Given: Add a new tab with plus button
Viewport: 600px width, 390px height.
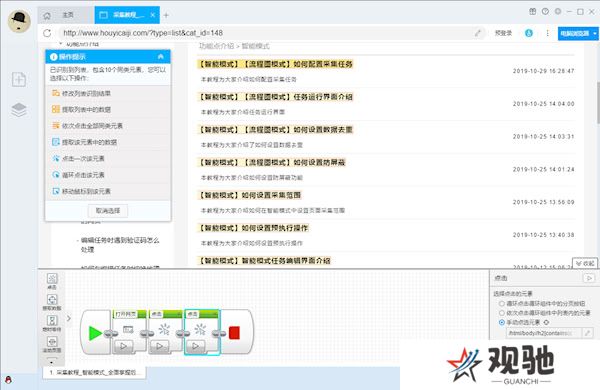Looking at the screenshot, I should click(x=166, y=15).
